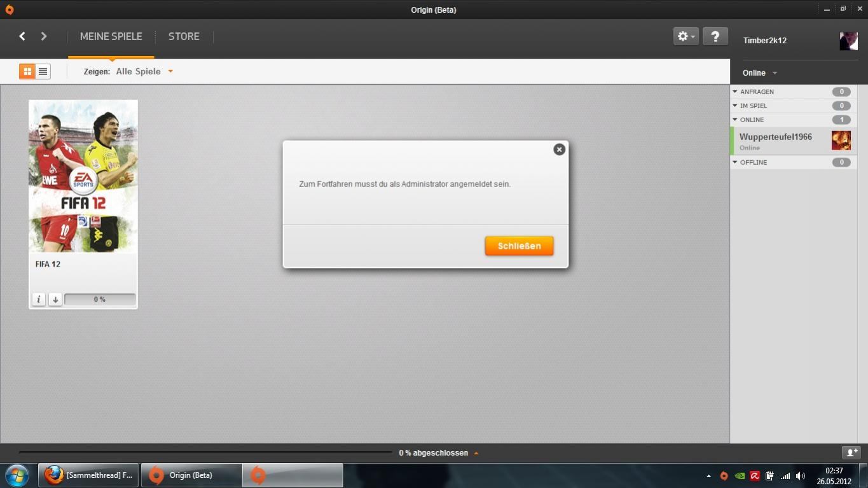Click the overall download progress bar

click(x=205, y=452)
